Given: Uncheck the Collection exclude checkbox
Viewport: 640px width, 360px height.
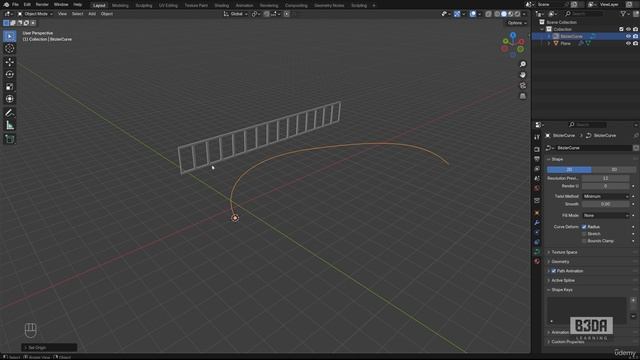Looking at the screenshot, I should [x=621, y=29].
